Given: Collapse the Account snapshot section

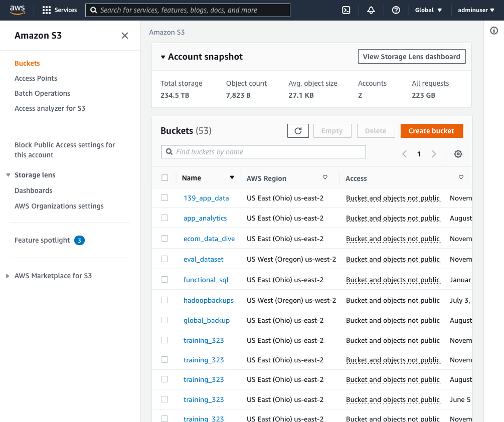Looking at the screenshot, I should (163, 57).
